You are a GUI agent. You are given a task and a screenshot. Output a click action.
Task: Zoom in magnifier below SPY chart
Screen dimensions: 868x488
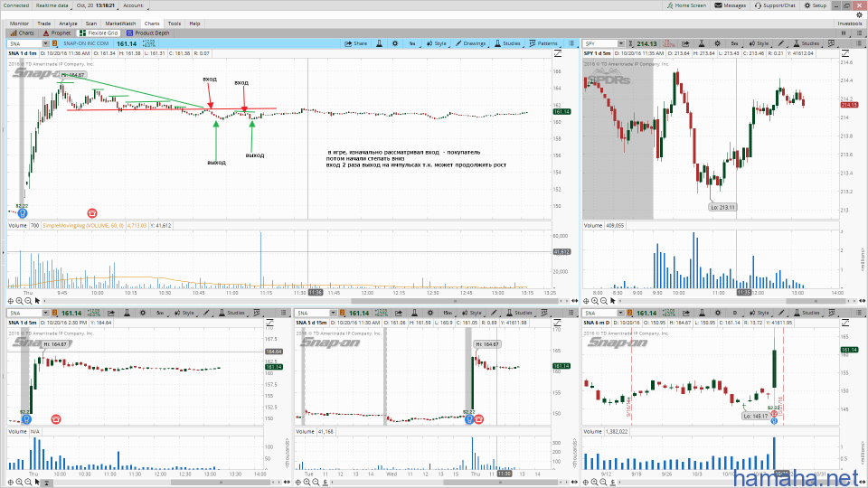[595, 301]
